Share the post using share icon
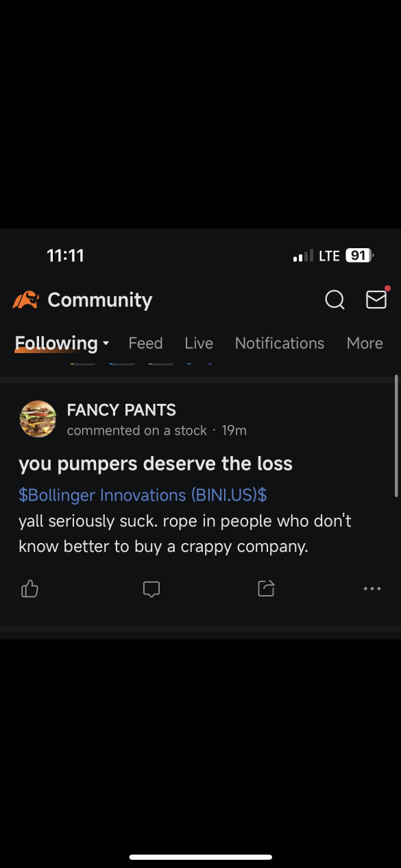The image size is (401, 868). click(266, 588)
